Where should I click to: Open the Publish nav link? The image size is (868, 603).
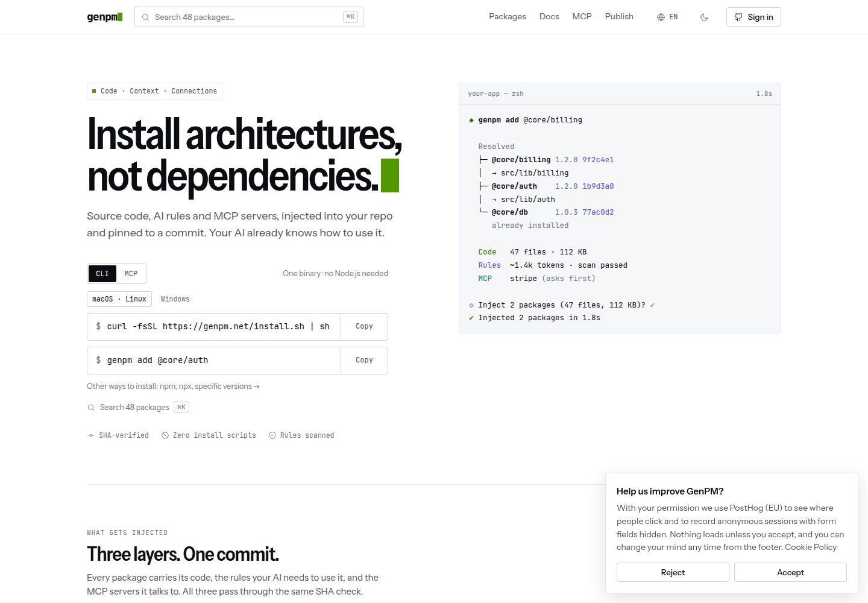pyautogui.click(x=619, y=16)
